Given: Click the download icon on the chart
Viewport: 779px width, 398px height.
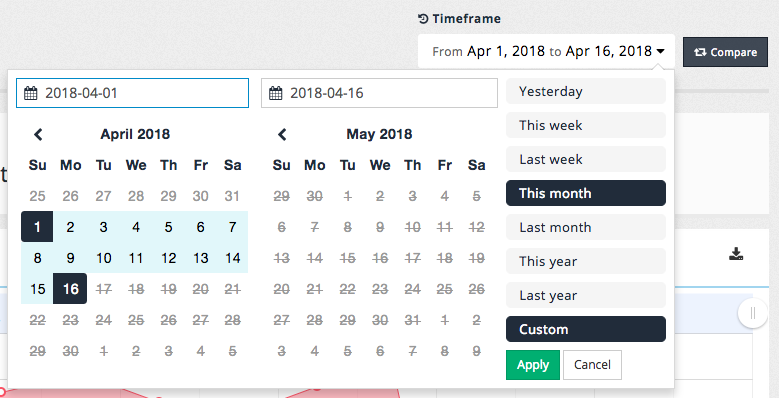Looking at the screenshot, I should point(736,254).
